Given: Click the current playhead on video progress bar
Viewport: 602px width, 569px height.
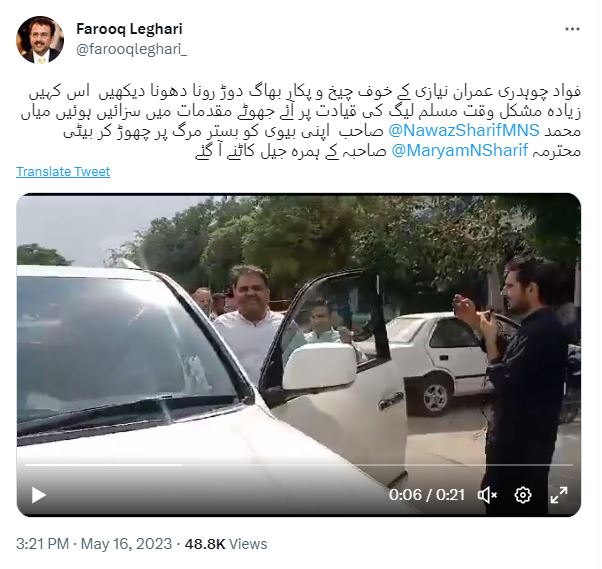Looking at the screenshot, I should (182, 465).
